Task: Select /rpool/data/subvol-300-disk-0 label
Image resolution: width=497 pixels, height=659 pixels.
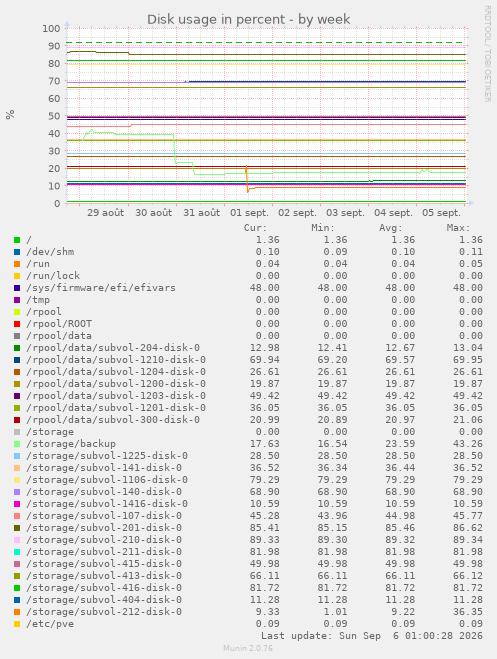Action: 113,420
